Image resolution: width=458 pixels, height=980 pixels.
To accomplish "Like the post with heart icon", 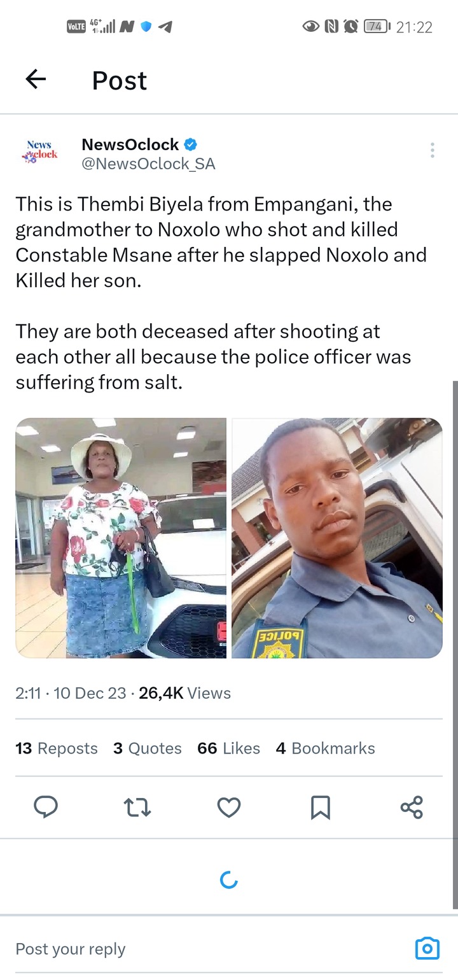I will tap(229, 808).
